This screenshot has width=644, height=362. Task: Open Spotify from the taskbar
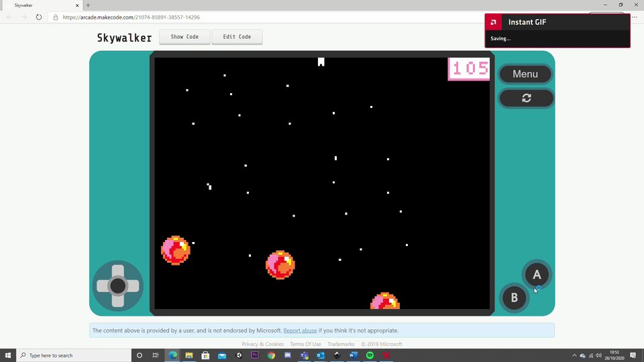pos(370,355)
